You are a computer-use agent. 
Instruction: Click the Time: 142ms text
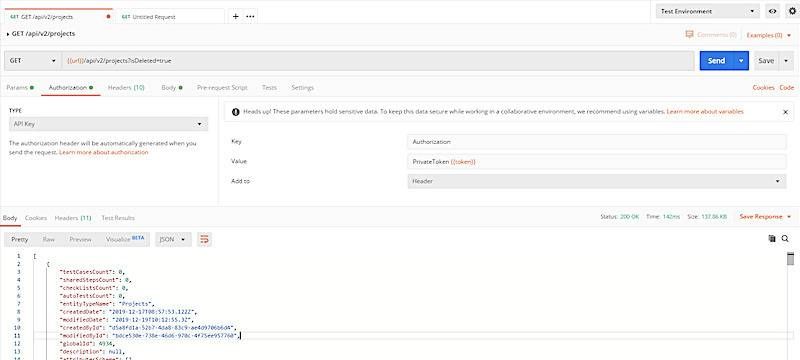click(663, 217)
